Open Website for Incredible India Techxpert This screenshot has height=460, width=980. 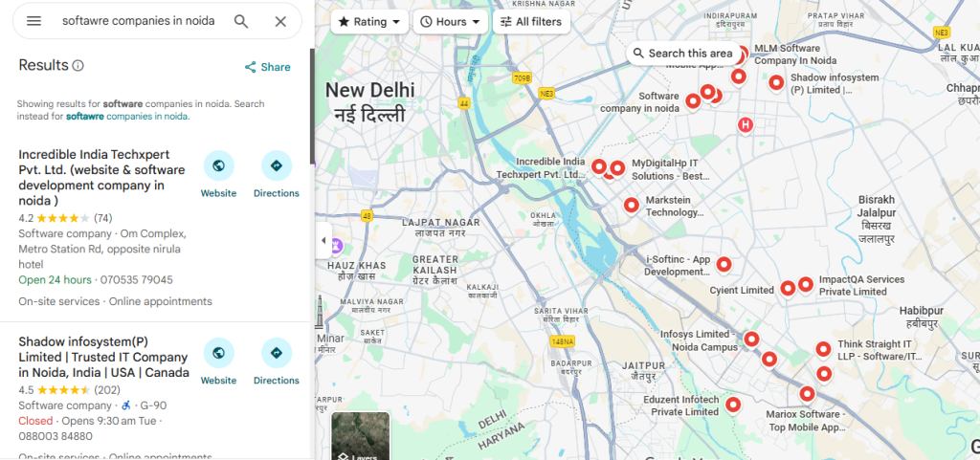click(x=219, y=175)
